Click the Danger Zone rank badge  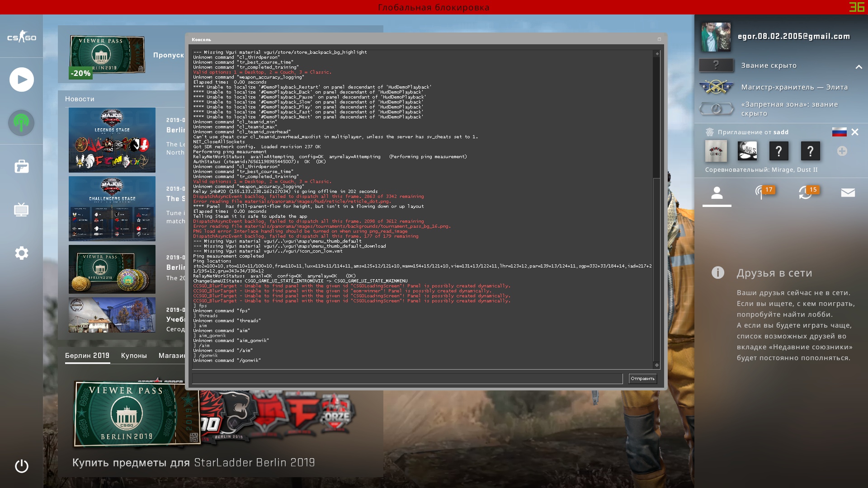pos(716,108)
